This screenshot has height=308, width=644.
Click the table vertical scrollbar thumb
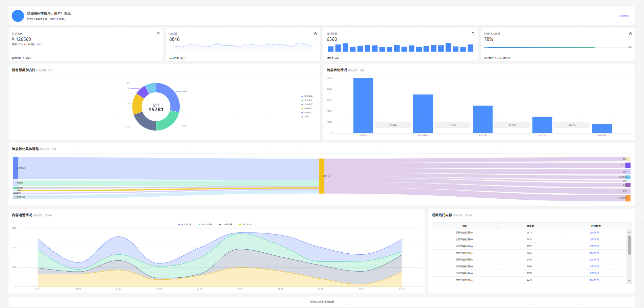coord(629,245)
